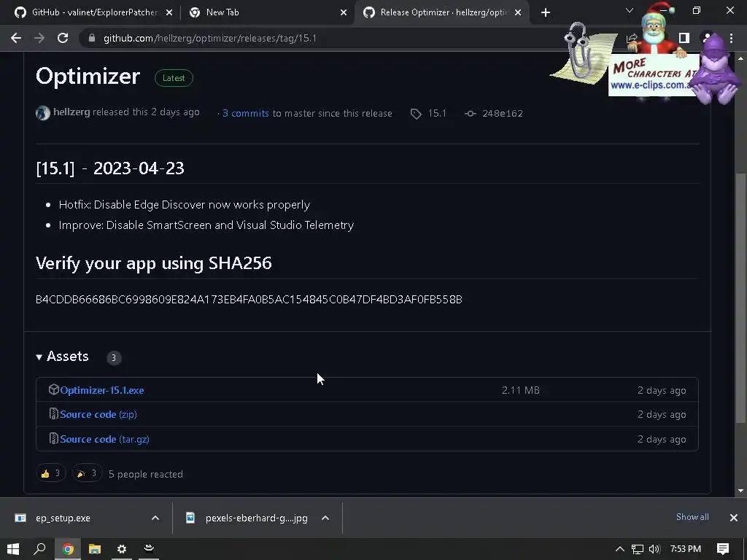Click the scrollbar up arrow
Screen dimensions: 747x560
coord(740,58)
